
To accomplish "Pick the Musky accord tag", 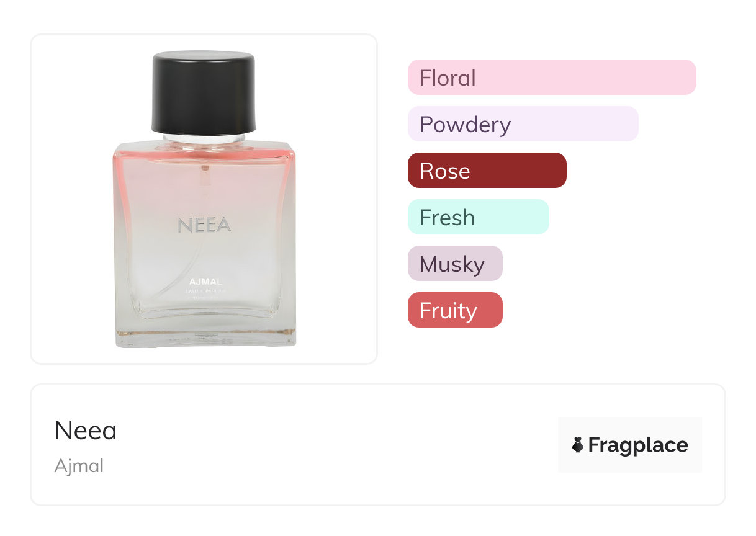I will click(454, 264).
